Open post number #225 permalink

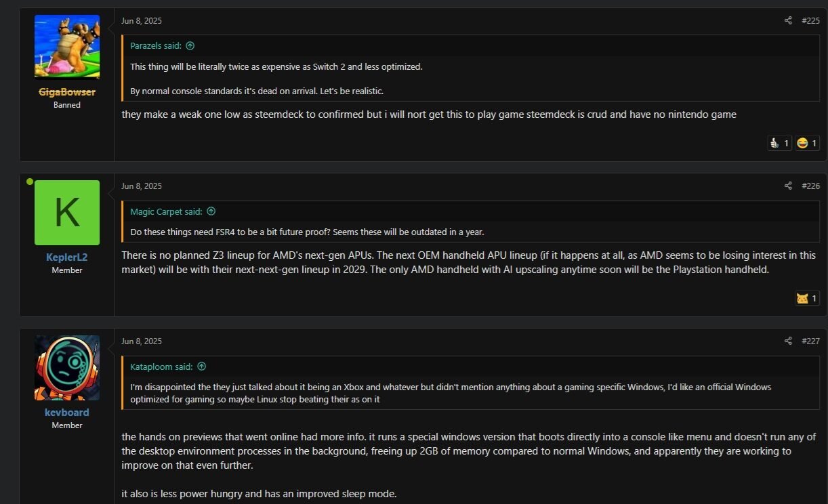pos(810,21)
